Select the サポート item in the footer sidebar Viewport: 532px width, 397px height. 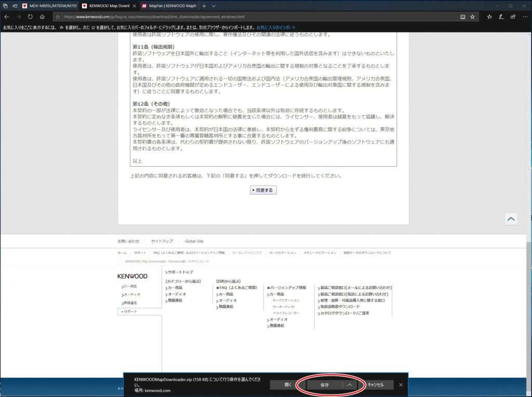(140, 311)
